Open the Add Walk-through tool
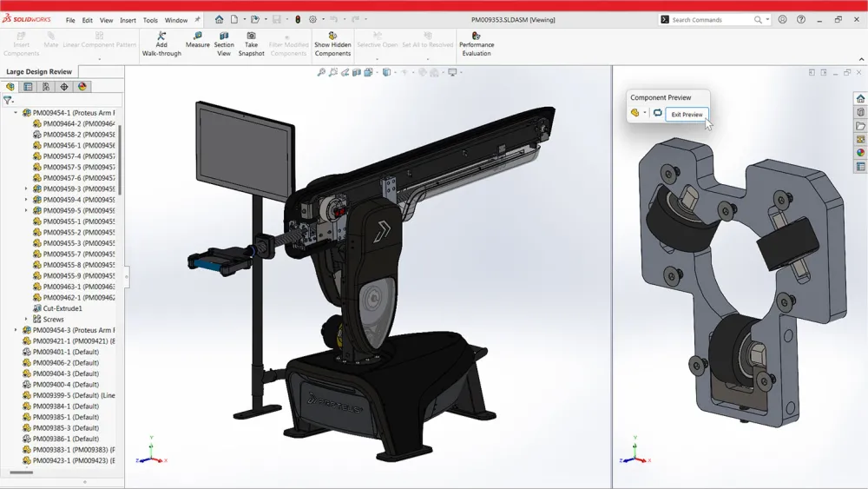 coord(161,44)
